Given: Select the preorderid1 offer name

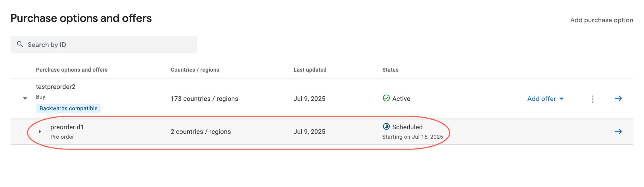Looking at the screenshot, I should 67,127.
